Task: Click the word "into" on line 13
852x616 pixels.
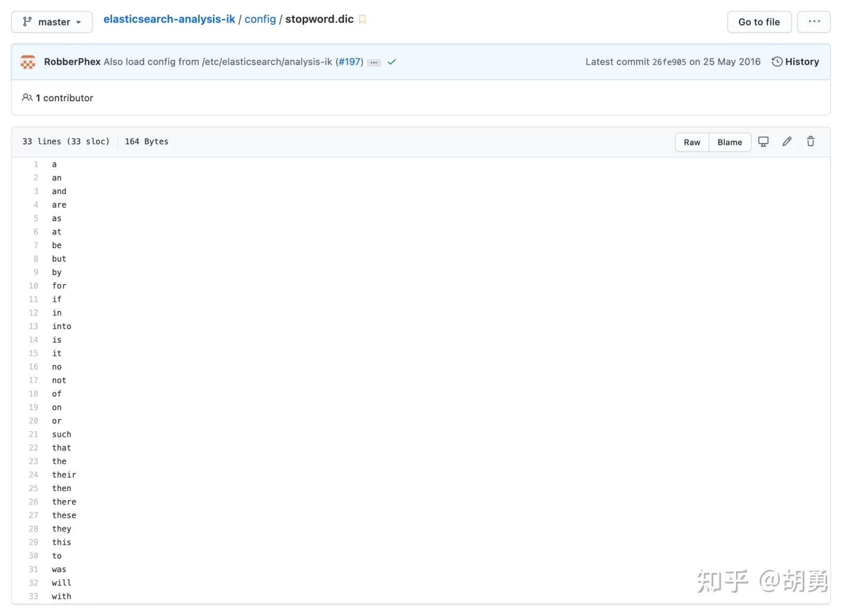Action: click(62, 326)
